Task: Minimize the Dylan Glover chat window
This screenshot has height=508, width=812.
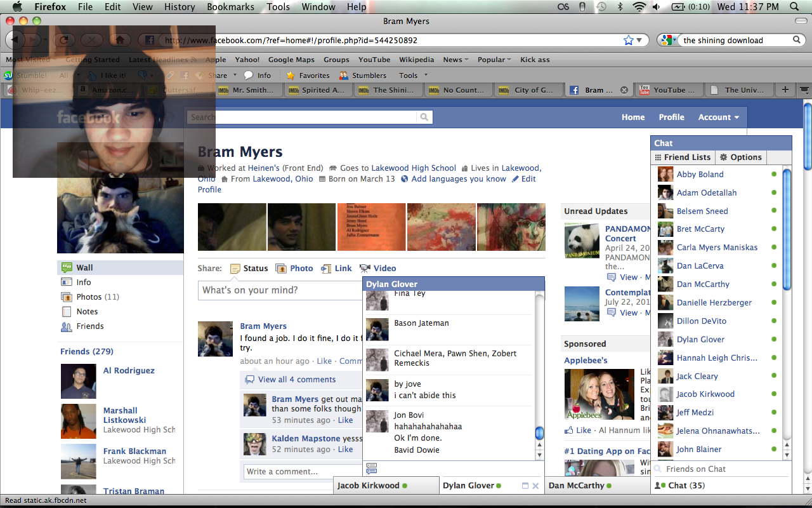Action: (525, 486)
